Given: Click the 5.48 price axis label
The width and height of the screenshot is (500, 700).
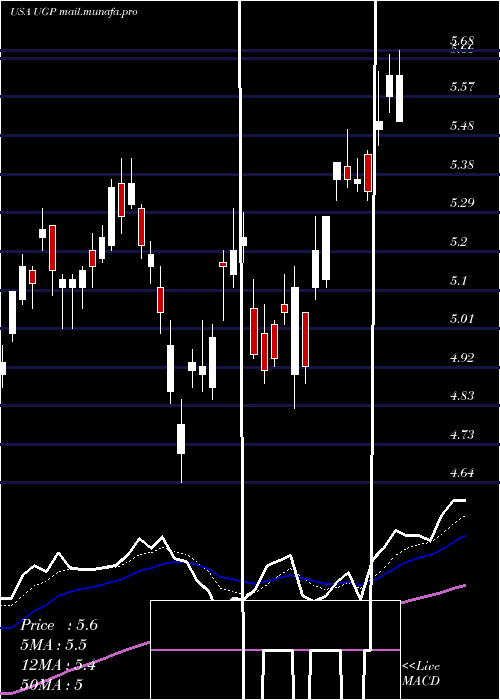Looking at the screenshot, I should click(462, 125).
